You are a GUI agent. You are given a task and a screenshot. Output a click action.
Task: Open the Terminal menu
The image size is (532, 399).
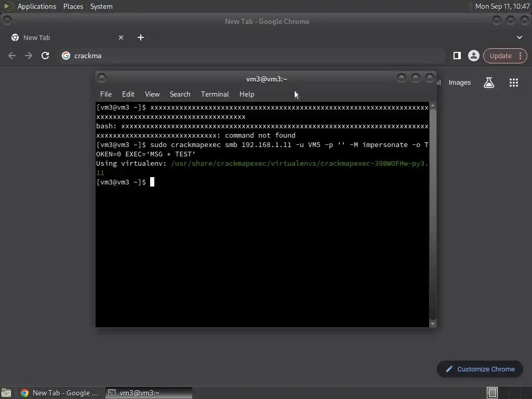pyautogui.click(x=215, y=95)
